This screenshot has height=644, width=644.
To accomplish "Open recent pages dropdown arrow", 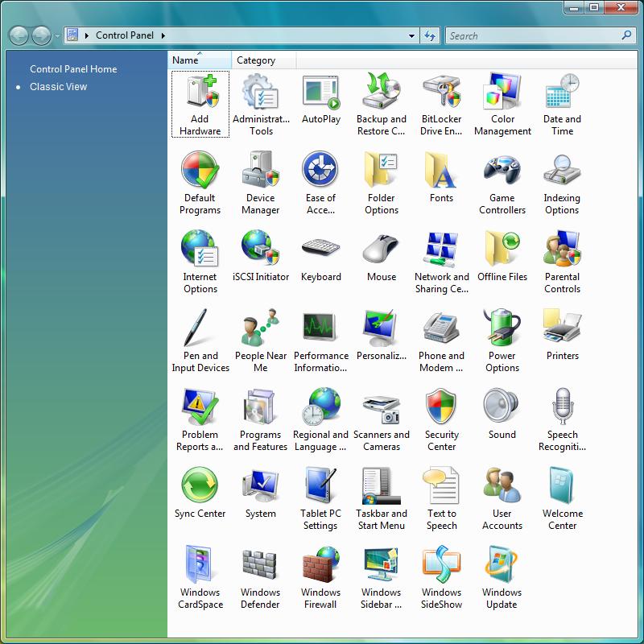I will pos(57,35).
